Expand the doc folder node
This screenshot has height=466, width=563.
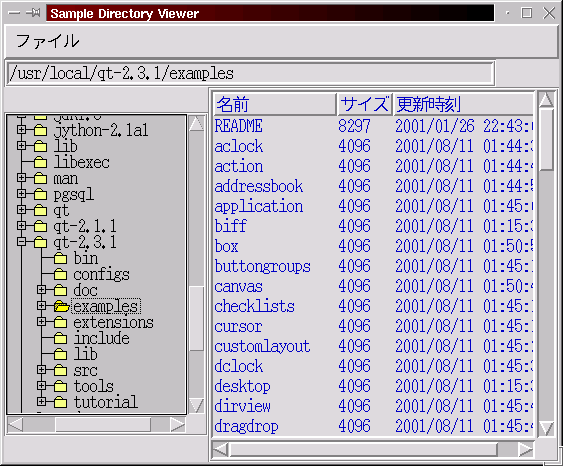pyautogui.click(x=42, y=290)
